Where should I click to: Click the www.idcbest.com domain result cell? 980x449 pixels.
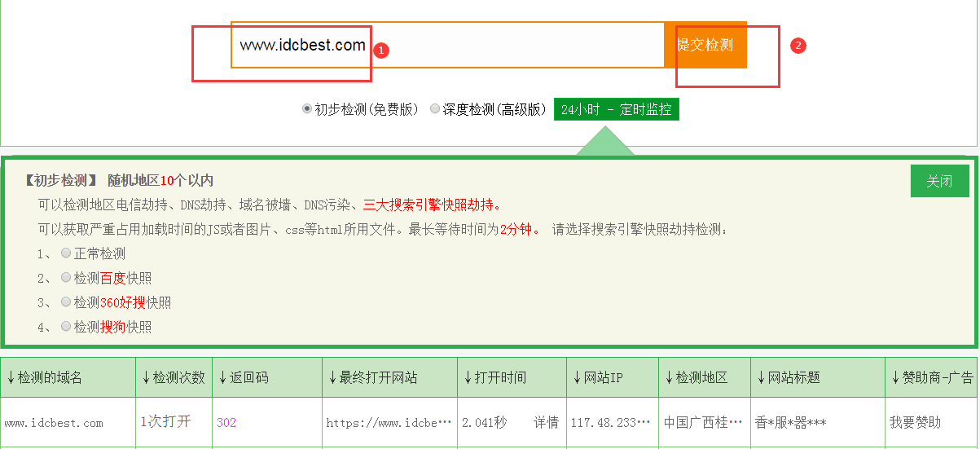pos(54,422)
